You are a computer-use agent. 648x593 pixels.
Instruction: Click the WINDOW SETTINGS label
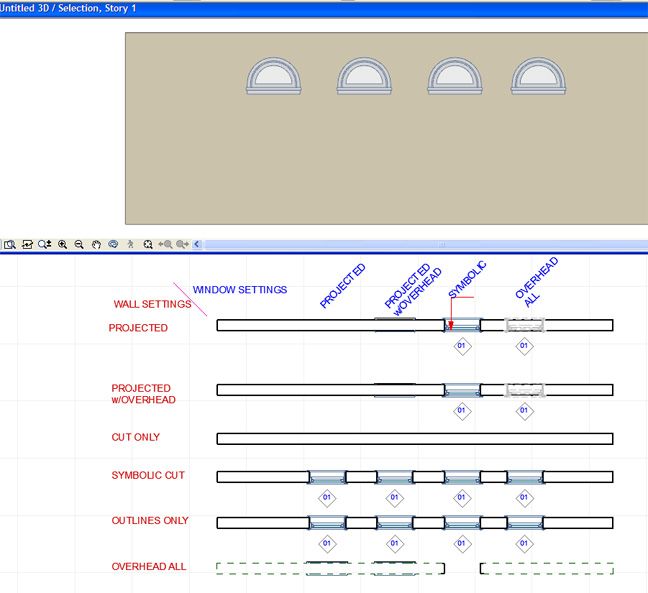[x=240, y=290]
